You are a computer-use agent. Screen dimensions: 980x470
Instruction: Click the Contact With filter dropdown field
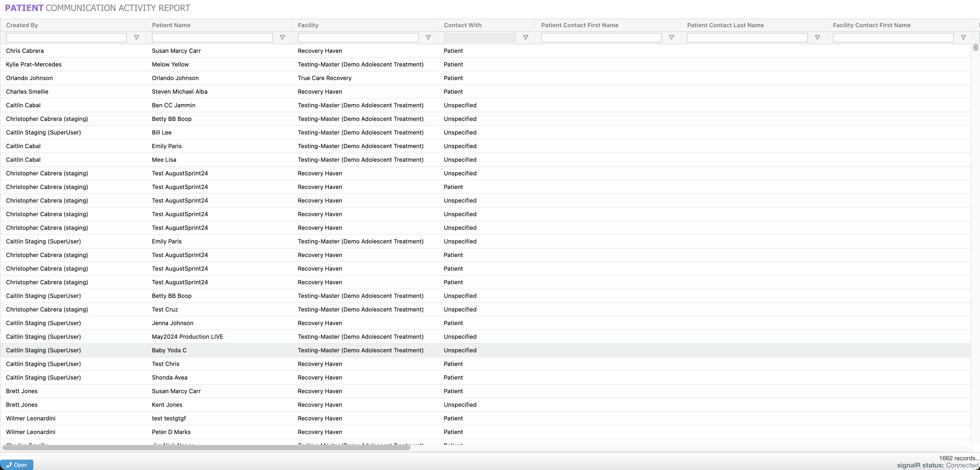tap(479, 37)
